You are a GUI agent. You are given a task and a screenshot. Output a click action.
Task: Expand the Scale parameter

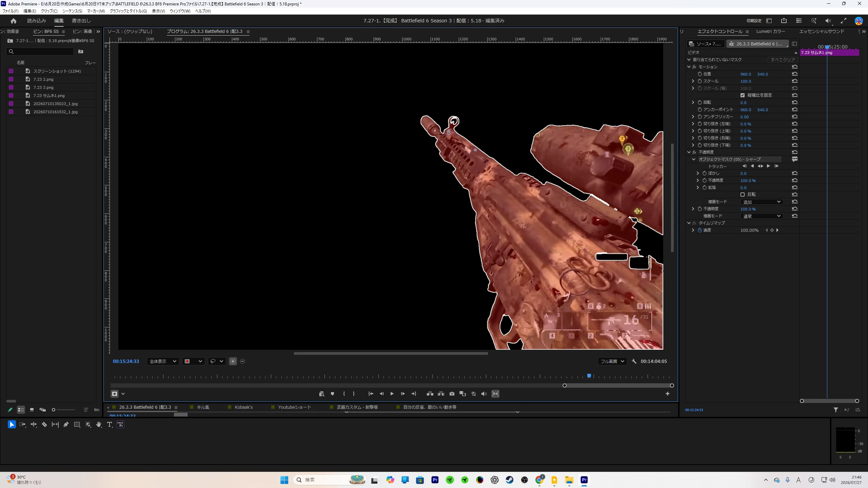pyautogui.click(x=693, y=81)
